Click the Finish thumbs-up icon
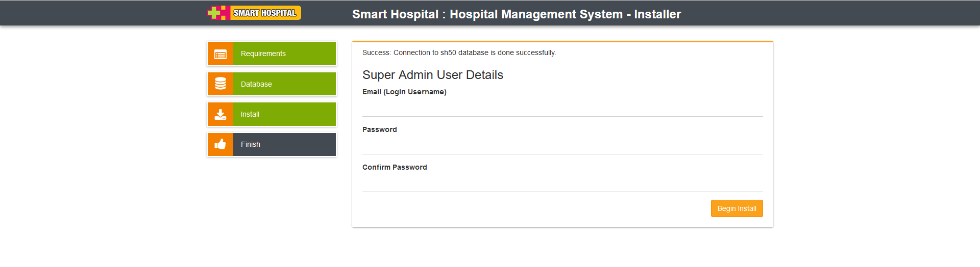980x267 pixels. pyautogui.click(x=220, y=144)
